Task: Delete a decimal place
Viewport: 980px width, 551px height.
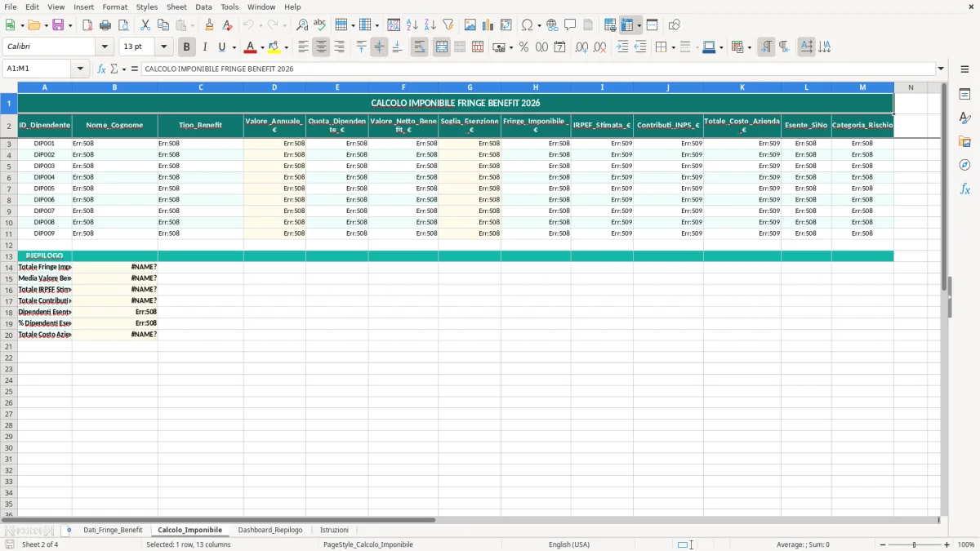Action: point(599,47)
